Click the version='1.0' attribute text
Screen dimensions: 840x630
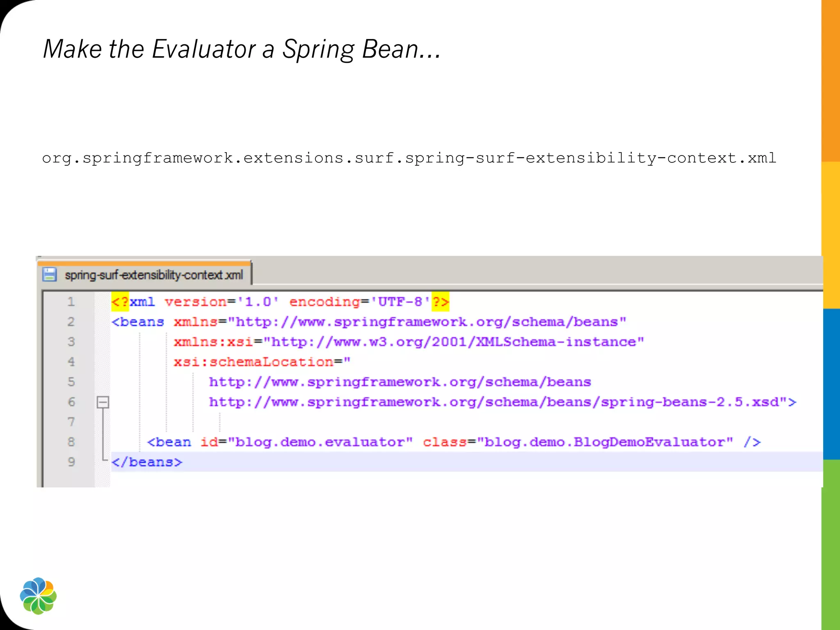tap(222, 302)
